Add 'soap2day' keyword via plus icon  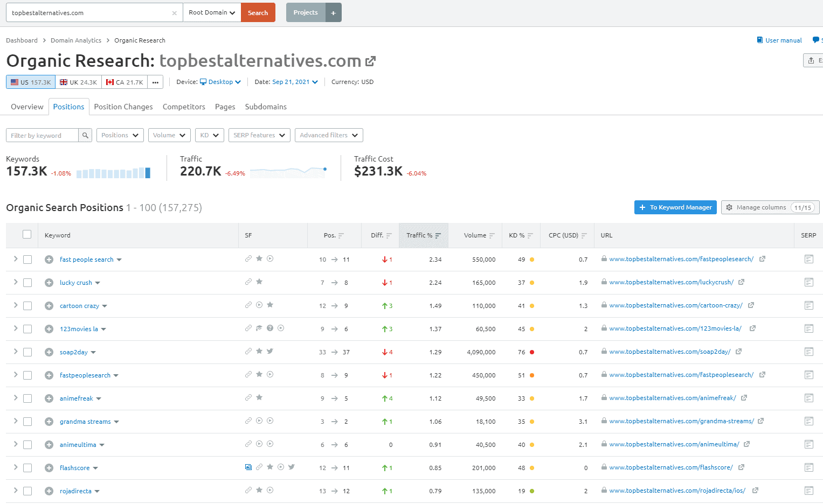[x=49, y=352]
